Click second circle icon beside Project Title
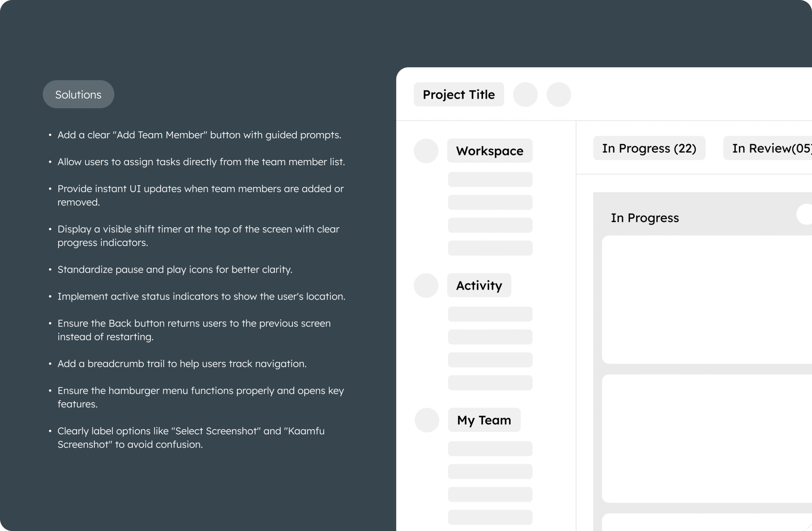Viewport: 812px width, 531px height. tap(559, 95)
